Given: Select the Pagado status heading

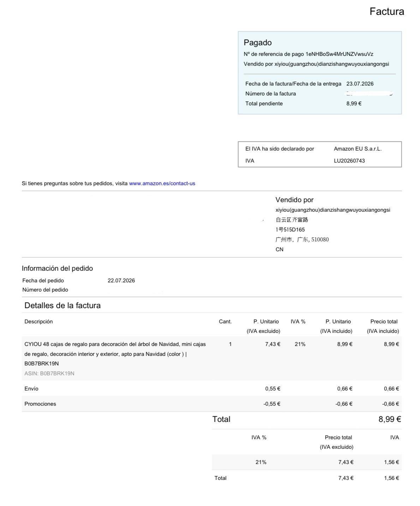Looking at the screenshot, I should 258,43.
